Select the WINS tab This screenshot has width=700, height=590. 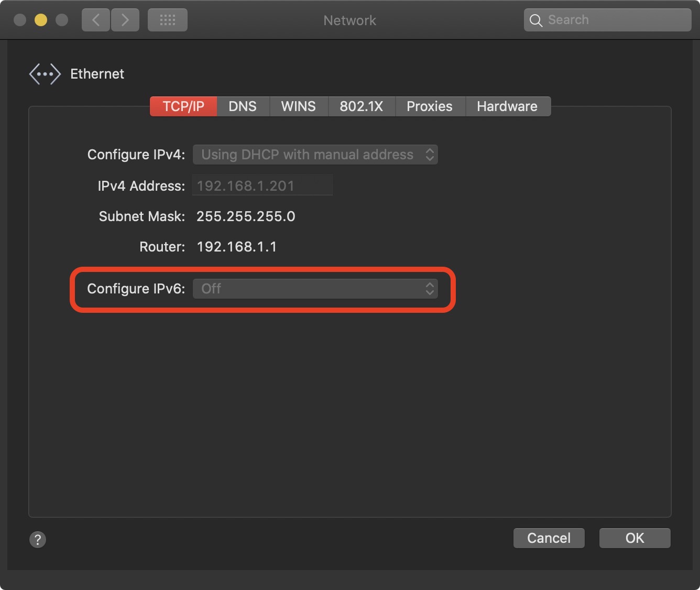click(x=298, y=106)
